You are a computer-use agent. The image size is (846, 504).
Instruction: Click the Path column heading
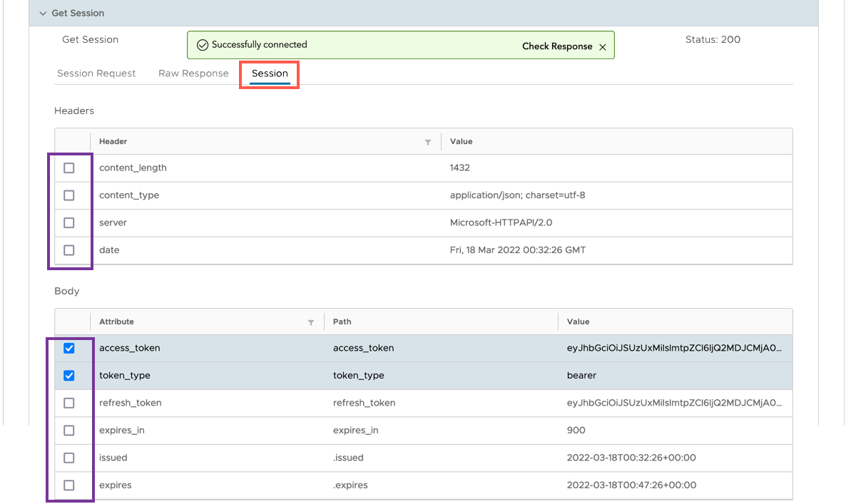342,322
